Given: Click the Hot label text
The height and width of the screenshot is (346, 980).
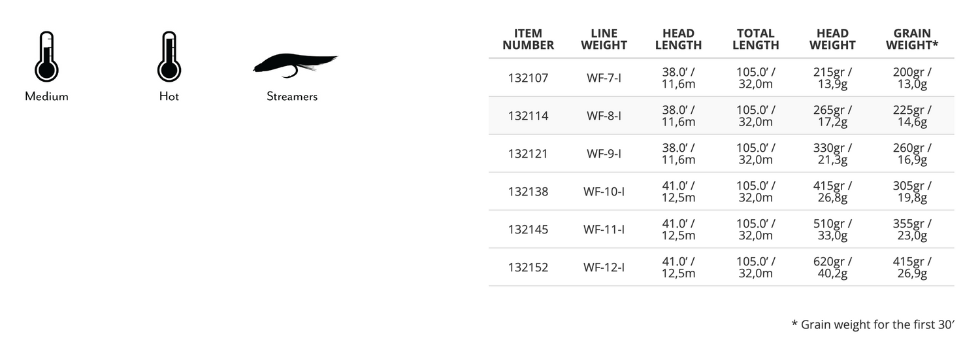Looking at the screenshot, I should point(169,96).
